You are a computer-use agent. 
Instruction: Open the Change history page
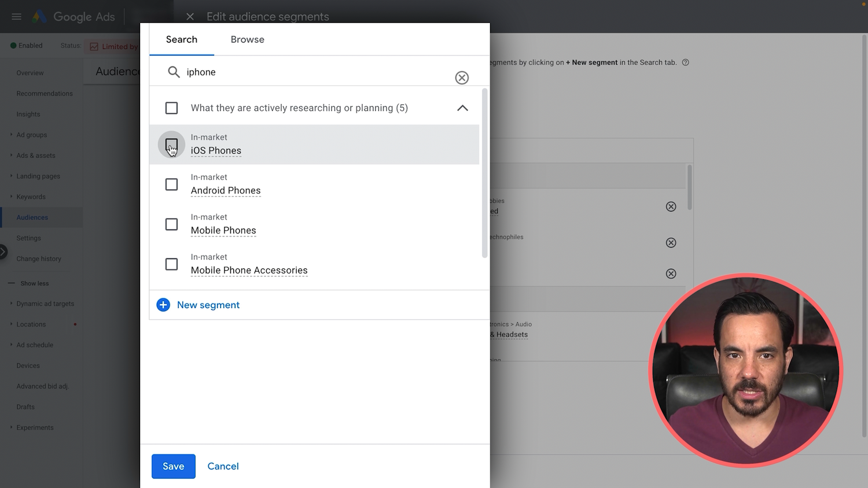pyautogui.click(x=39, y=258)
